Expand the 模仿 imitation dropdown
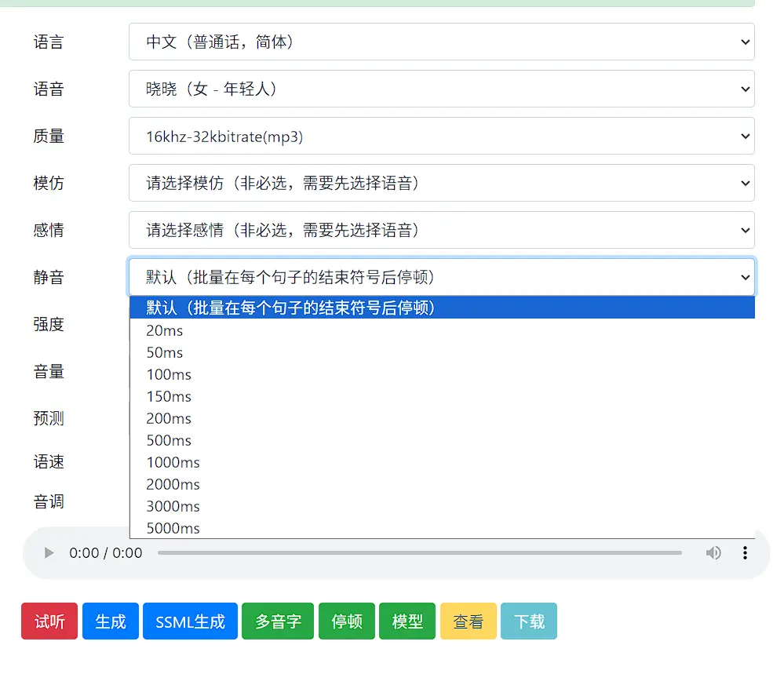This screenshot has width=784, height=674. (x=441, y=183)
